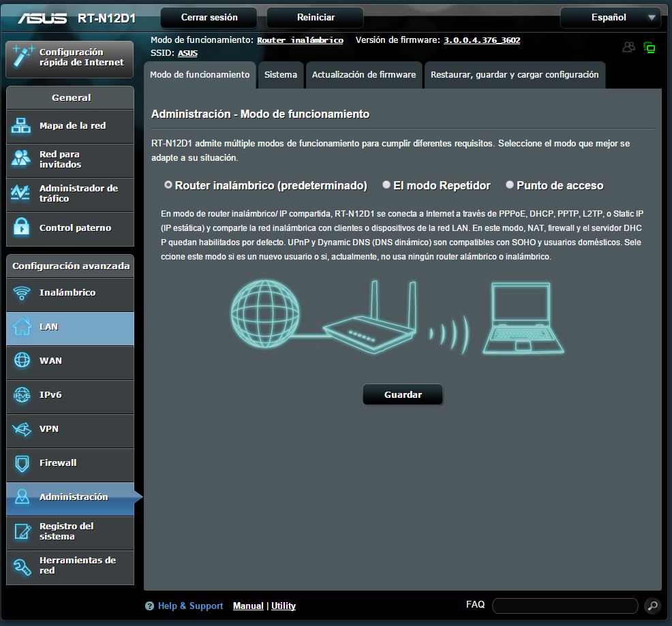Click the firmware version link
672x626 pixels.
click(x=482, y=40)
